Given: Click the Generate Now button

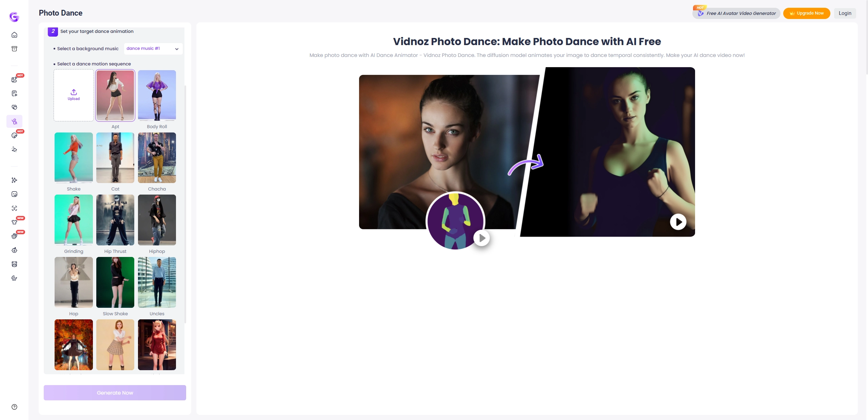Looking at the screenshot, I should pyautogui.click(x=115, y=393).
